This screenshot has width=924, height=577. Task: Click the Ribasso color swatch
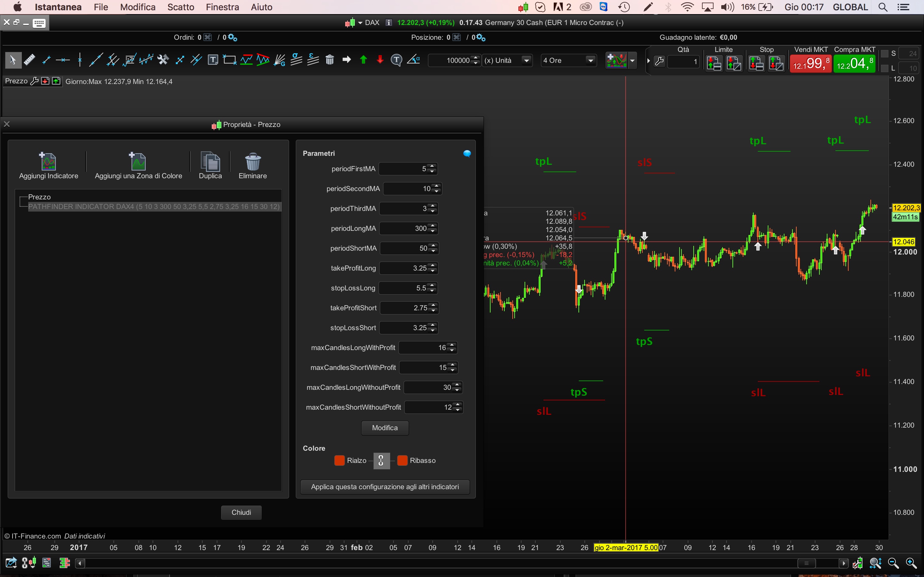402,461
